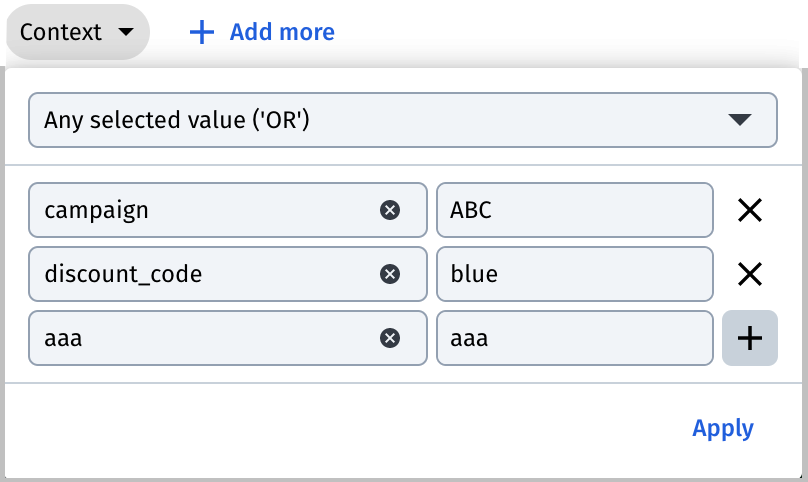808x482 pixels.
Task: Click the Add more link
Action: coord(282,32)
